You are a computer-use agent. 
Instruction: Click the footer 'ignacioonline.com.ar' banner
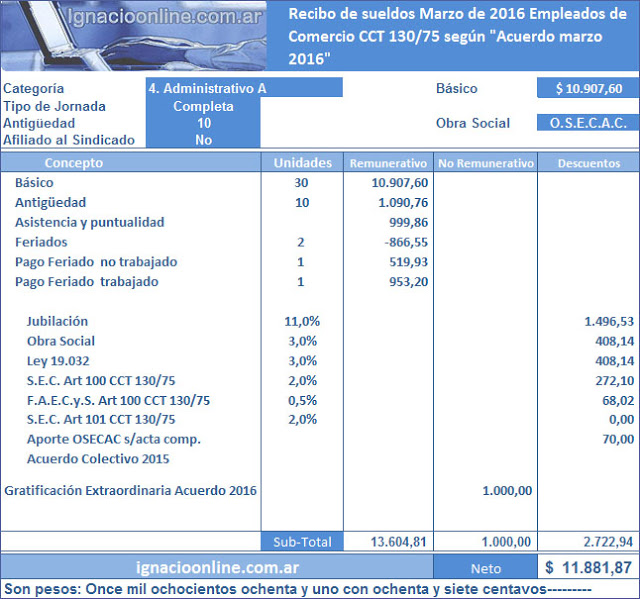pyautogui.click(x=217, y=567)
